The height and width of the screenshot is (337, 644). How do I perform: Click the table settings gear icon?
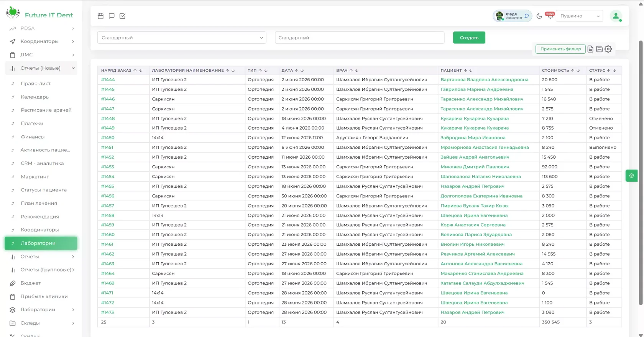point(608,49)
